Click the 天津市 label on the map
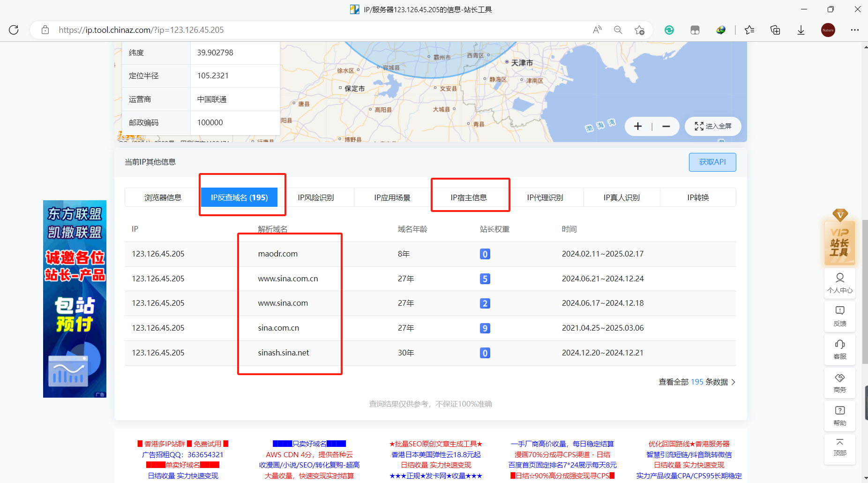This screenshot has width=868, height=483. pos(522,62)
